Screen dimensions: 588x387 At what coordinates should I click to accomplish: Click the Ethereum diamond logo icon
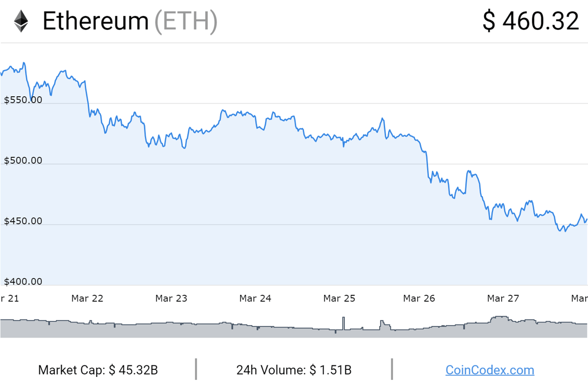(21, 22)
